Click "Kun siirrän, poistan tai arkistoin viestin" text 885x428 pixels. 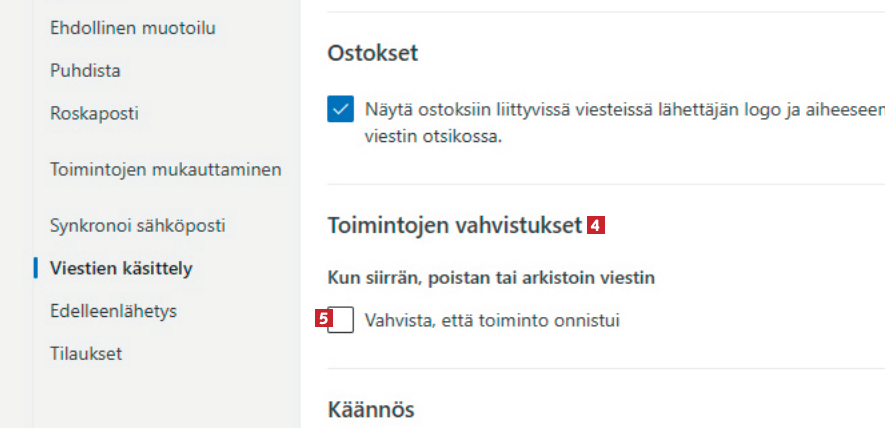tap(491, 277)
